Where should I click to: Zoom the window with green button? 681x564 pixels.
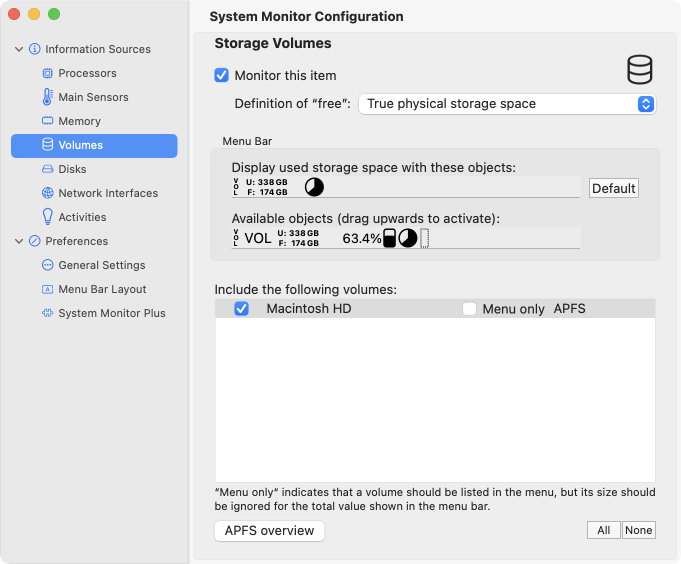[x=54, y=14]
